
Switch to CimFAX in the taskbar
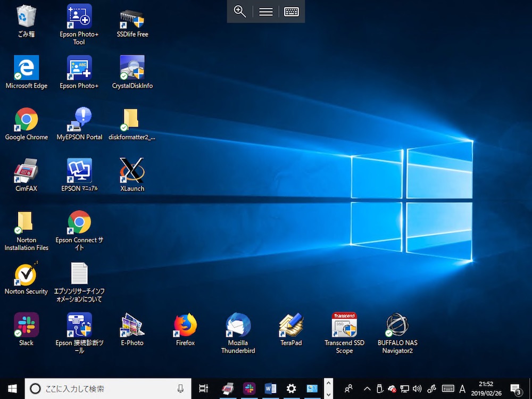[x=228, y=388]
